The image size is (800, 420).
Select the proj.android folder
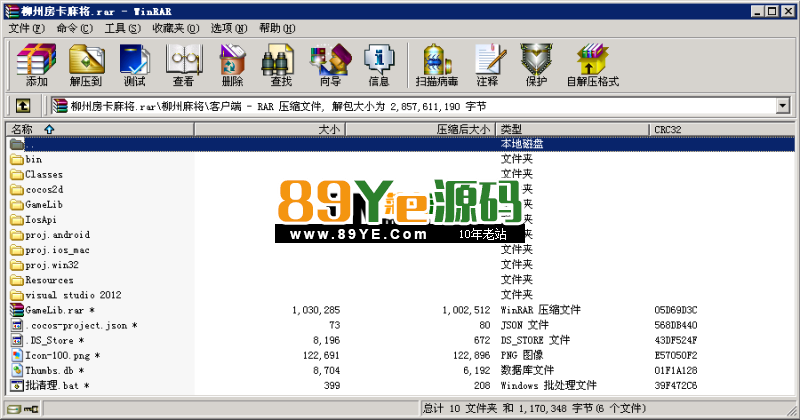click(x=51, y=235)
